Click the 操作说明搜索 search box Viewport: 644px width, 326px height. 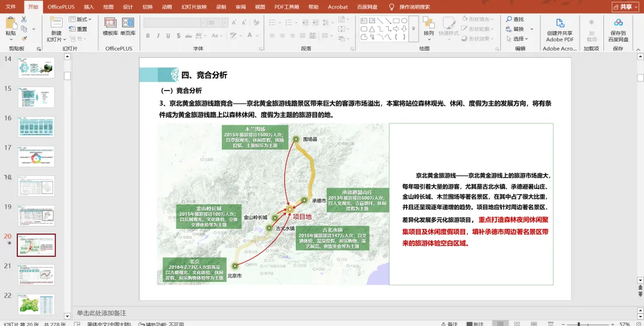414,7
